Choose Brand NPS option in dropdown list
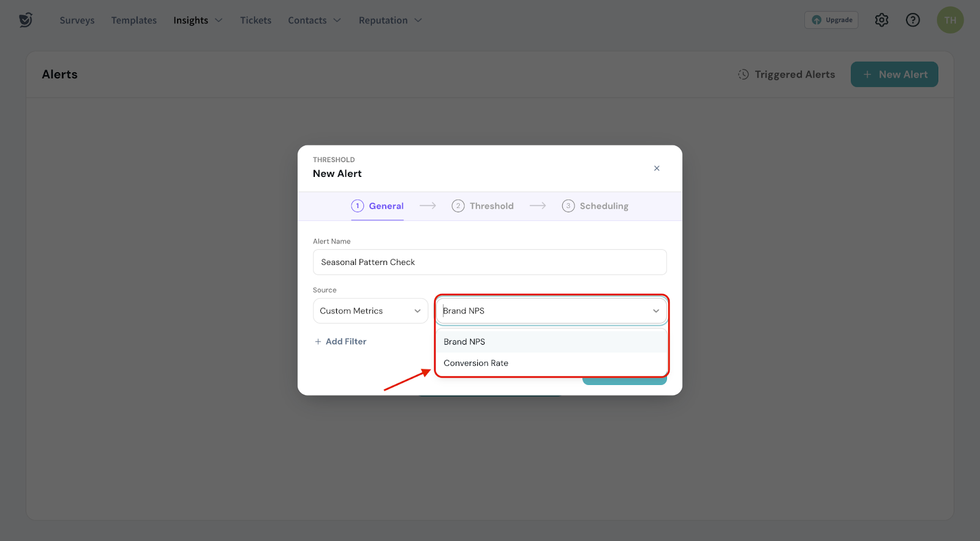980x541 pixels. click(464, 341)
